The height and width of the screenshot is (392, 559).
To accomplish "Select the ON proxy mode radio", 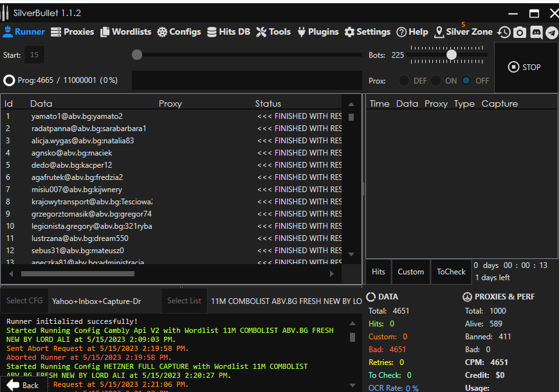I will click(435, 81).
